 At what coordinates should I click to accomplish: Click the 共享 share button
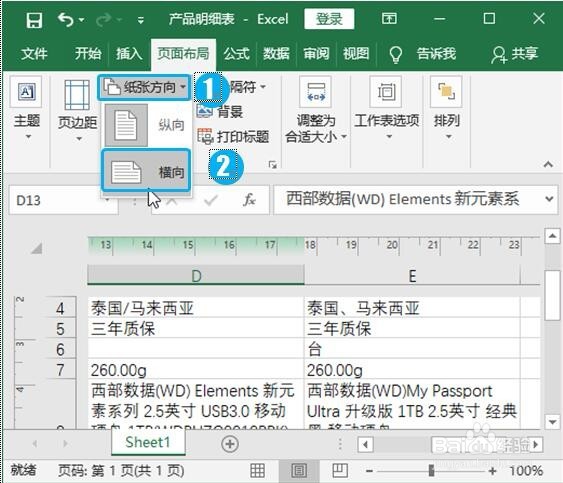pos(515,54)
